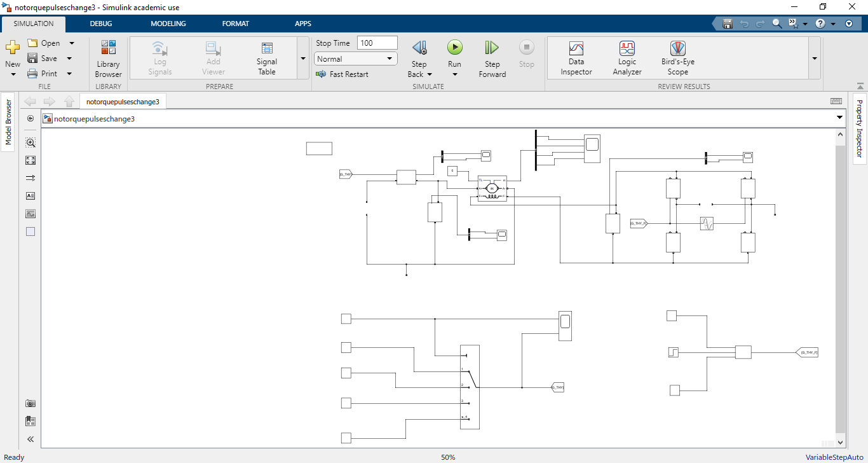Switch to the SIMULATION tab

34,24
